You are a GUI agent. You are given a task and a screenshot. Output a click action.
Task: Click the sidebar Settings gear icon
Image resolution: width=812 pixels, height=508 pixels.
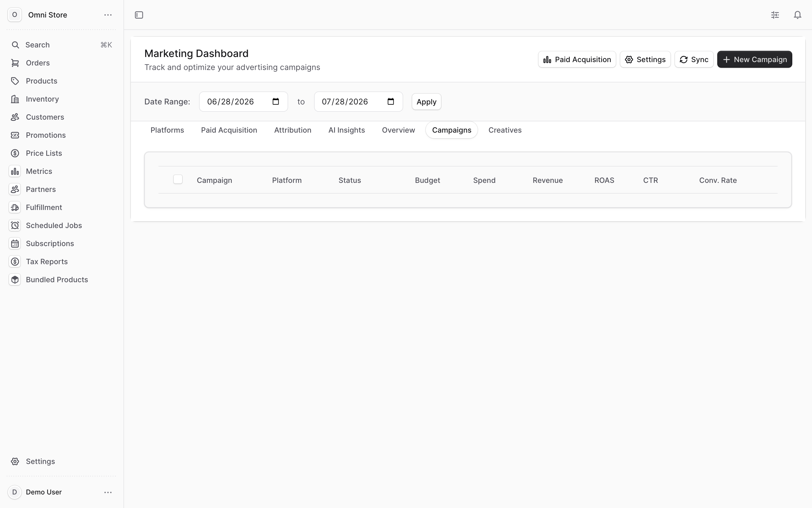(x=15, y=461)
